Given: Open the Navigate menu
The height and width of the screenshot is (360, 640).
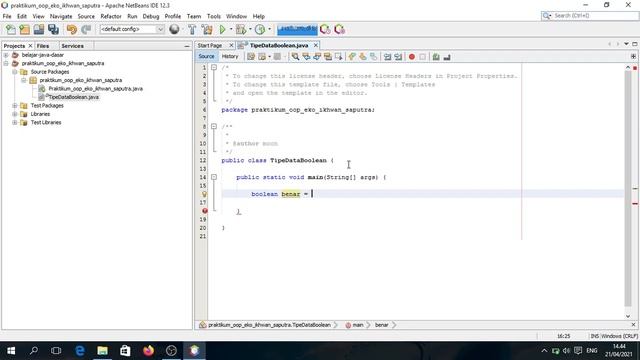Looking at the screenshot, I should point(61,16).
